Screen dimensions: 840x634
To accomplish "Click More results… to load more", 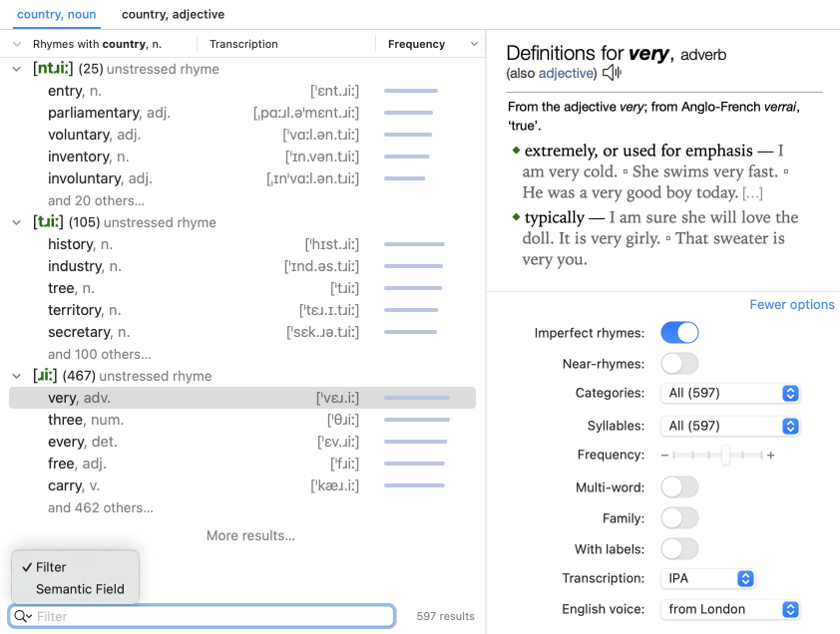I will click(x=250, y=535).
